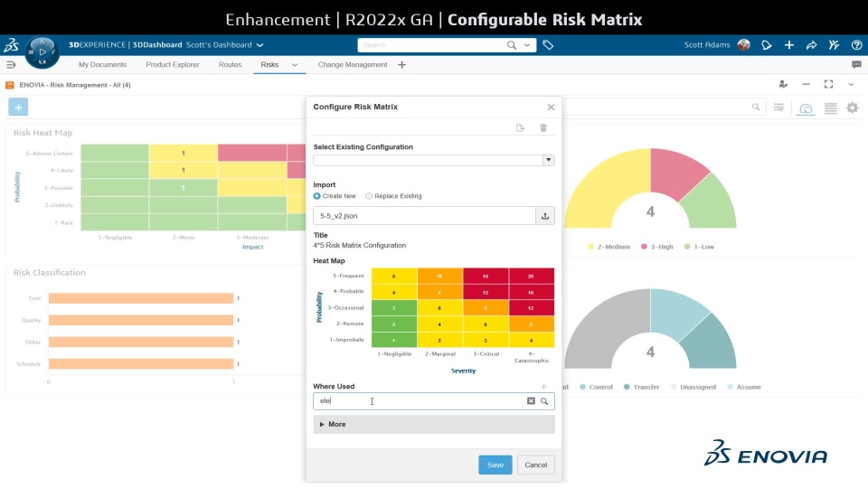
Task: Click orange 2-Remote, 4-Catastrophic heat map cell
Action: pos(532,324)
